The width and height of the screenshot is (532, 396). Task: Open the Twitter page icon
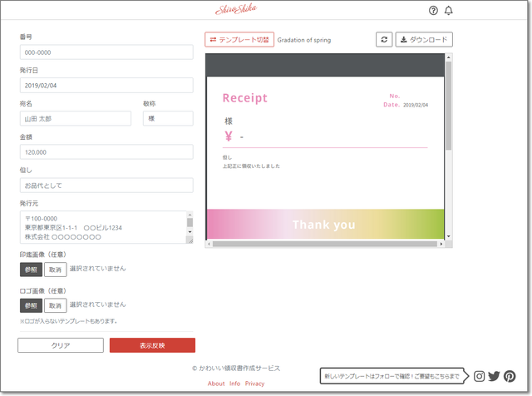click(x=495, y=376)
